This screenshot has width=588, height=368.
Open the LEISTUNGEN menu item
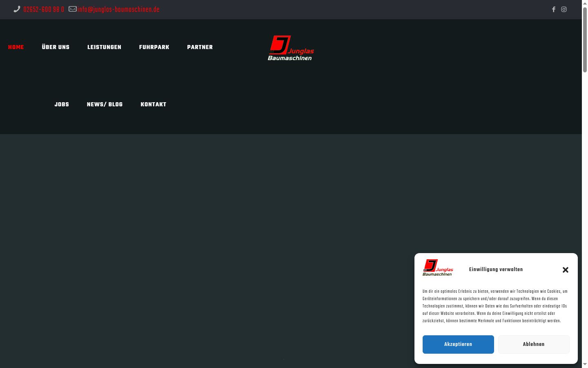pos(104,47)
